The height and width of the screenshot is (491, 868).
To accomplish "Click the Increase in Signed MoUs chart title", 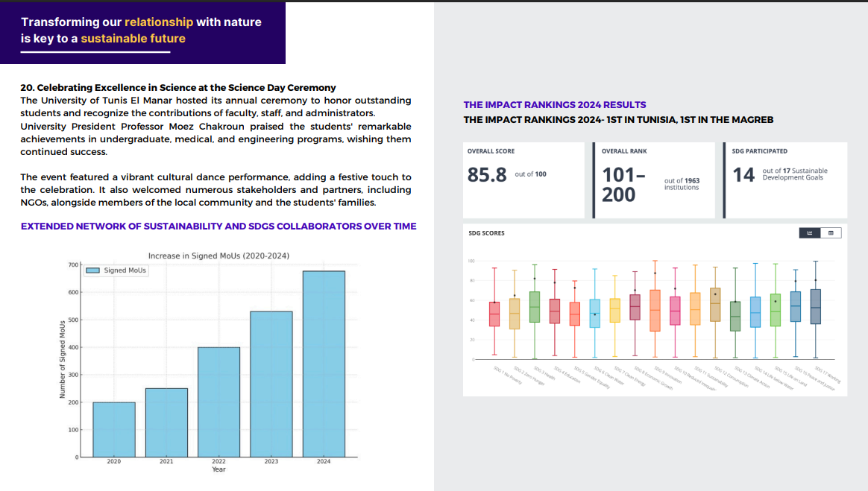I will [x=218, y=256].
